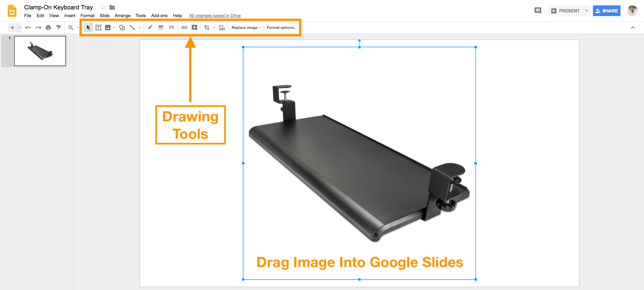Add a comment using toolbar icon
Image resolution: width=644 pixels, height=290 pixels.
coord(194,28)
